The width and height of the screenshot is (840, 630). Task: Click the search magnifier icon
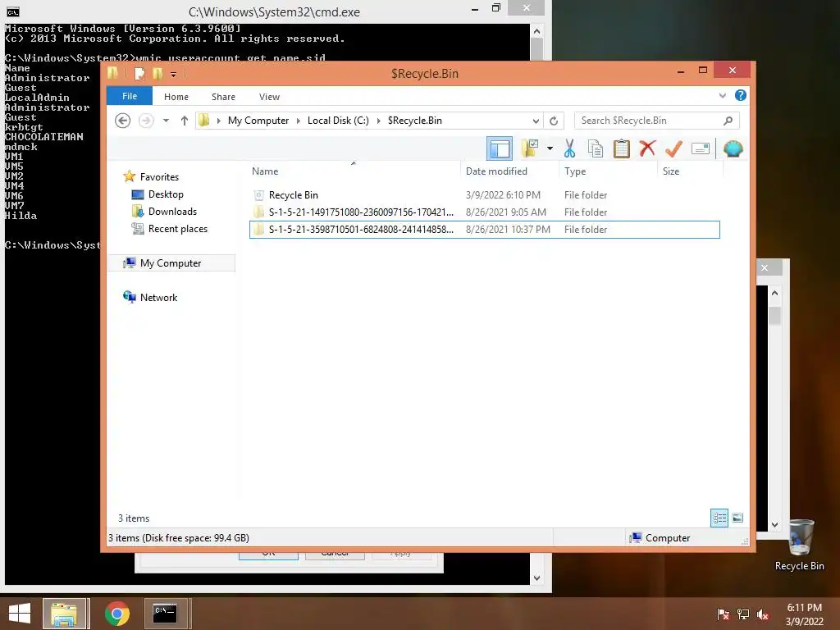(x=728, y=121)
